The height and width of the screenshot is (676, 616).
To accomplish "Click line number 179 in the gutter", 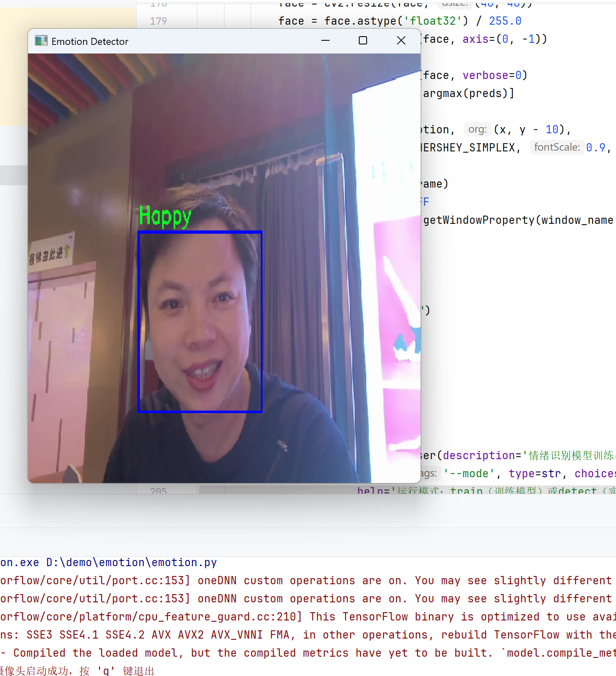I will [x=158, y=21].
